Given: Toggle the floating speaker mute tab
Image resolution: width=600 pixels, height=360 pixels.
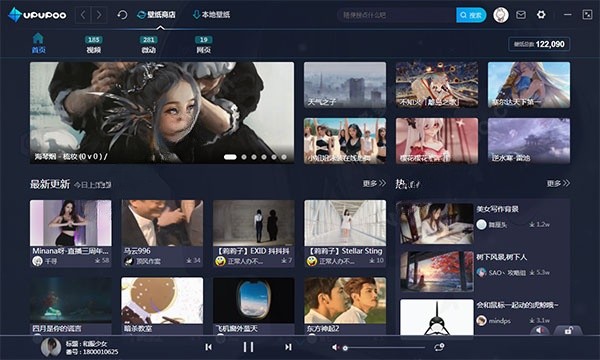Looking at the screenshot, I should pyautogui.click(x=540, y=331).
